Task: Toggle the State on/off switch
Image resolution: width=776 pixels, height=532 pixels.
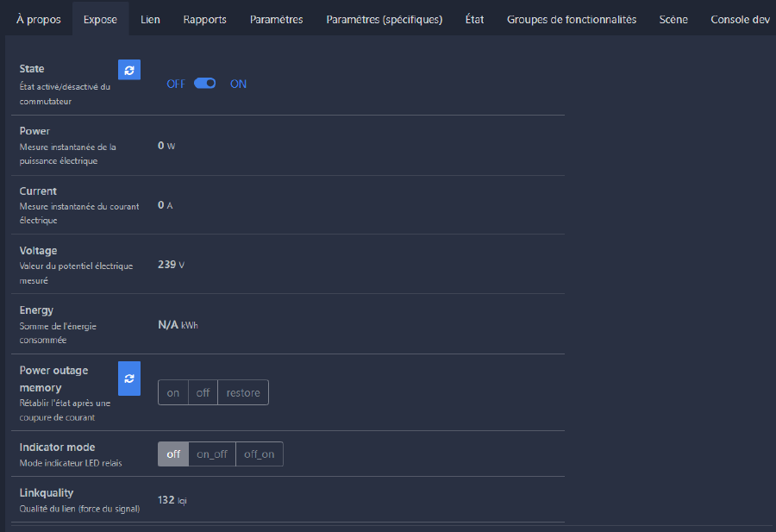Action: pyautogui.click(x=205, y=84)
